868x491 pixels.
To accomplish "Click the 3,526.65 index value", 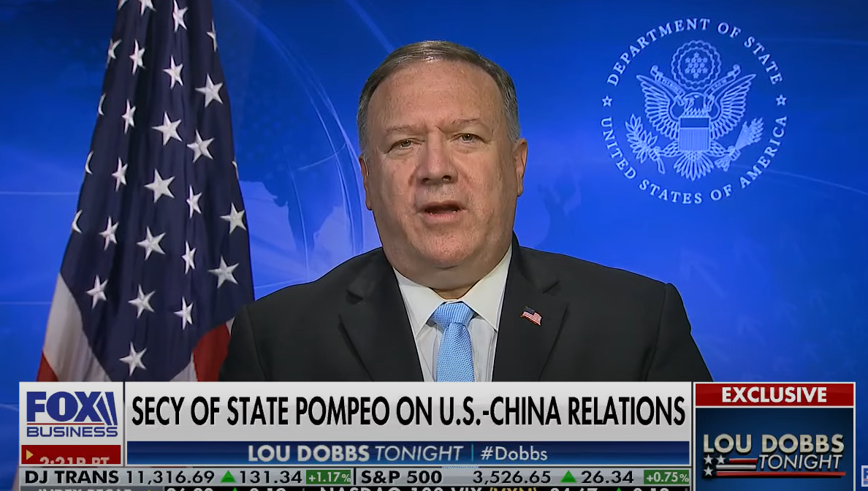I will tap(512, 476).
